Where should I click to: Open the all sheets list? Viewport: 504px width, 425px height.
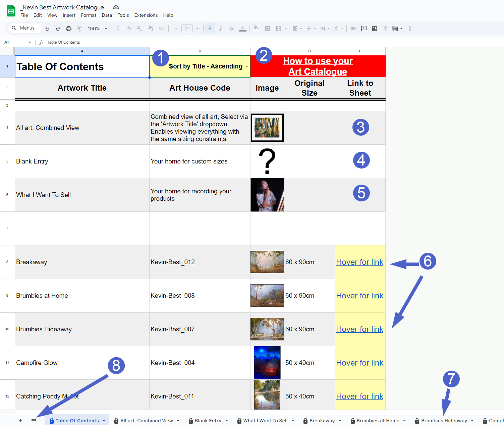34,421
